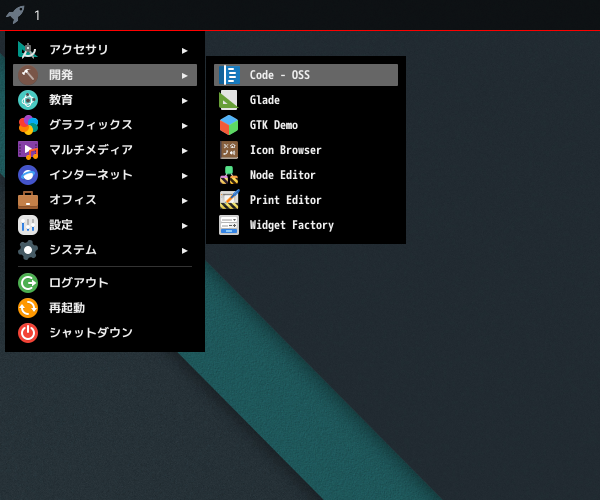Image resolution: width=600 pixels, height=500 pixels.
Task: Select workspace 1 in the top panel
Action: pos(37,16)
